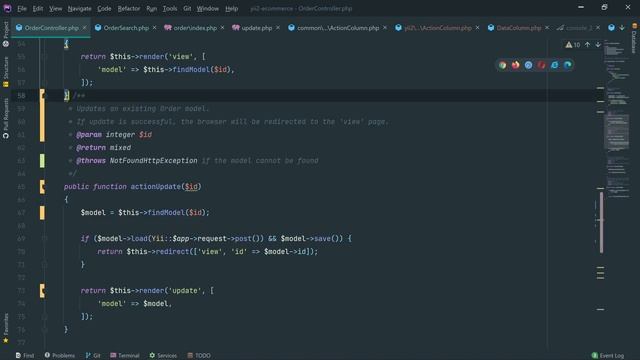Close the OrderController.php tab
The image size is (640, 360).
point(84,28)
